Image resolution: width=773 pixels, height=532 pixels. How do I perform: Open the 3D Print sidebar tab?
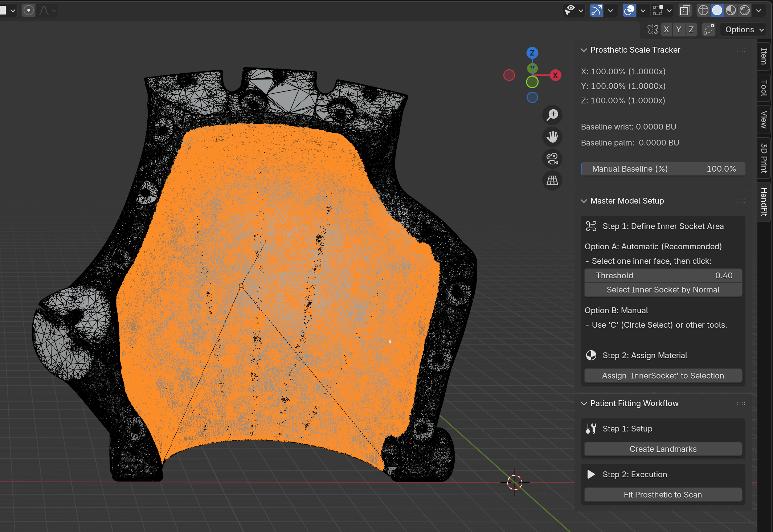(764, 158)
